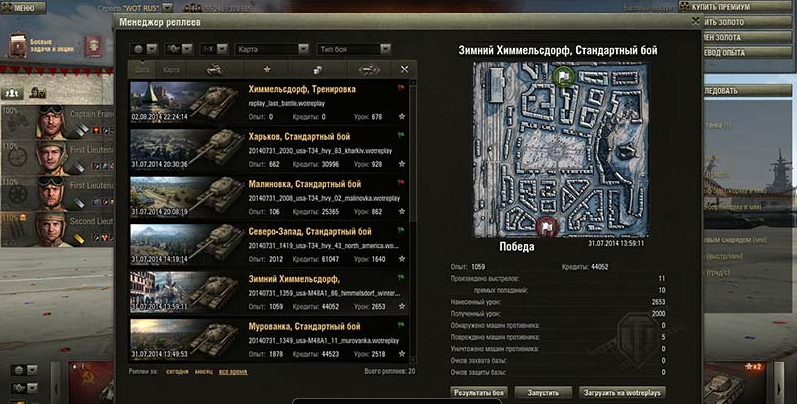Select the Малиновка replay thumbnail
This screenshot has width=797, height=404.
pos(186,197)
